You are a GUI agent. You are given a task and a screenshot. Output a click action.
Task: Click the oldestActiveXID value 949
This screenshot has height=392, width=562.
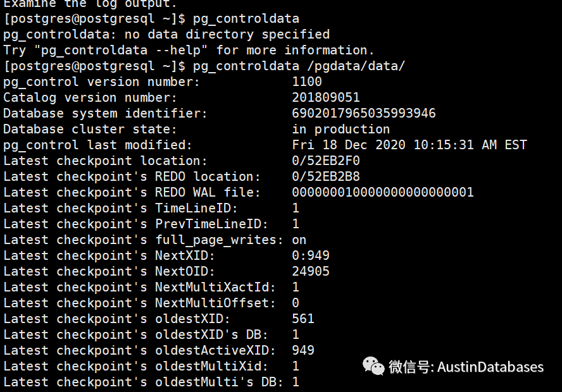tap(303, 350)
